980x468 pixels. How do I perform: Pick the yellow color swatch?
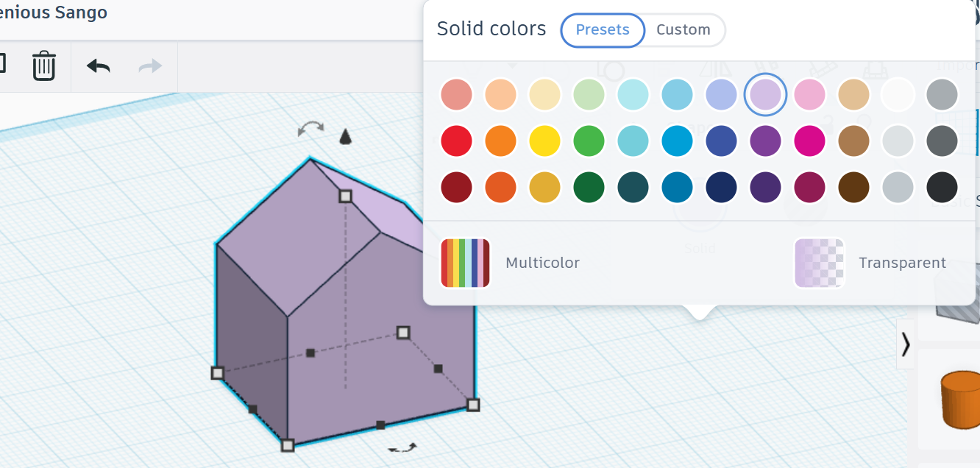click(544, 141)
